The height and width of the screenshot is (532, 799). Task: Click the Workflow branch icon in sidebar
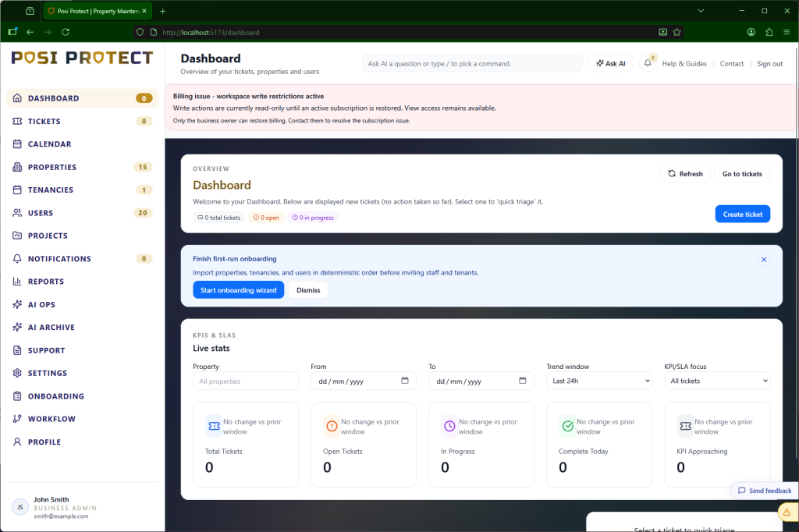tap(17, 419)
